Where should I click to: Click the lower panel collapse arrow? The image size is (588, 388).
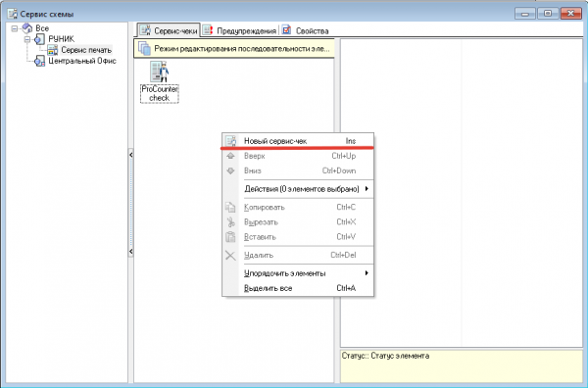131,251
